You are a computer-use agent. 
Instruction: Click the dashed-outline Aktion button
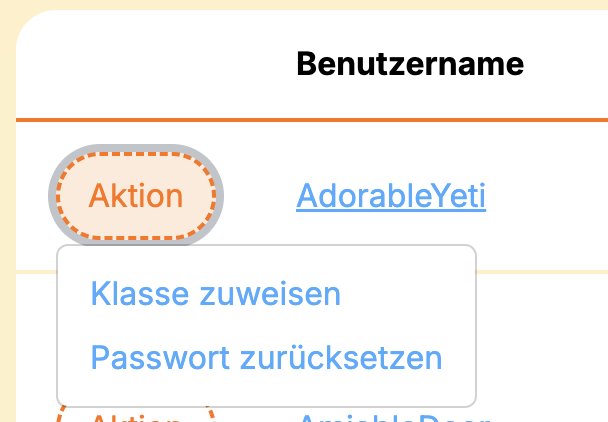click(x=136, y=196)
